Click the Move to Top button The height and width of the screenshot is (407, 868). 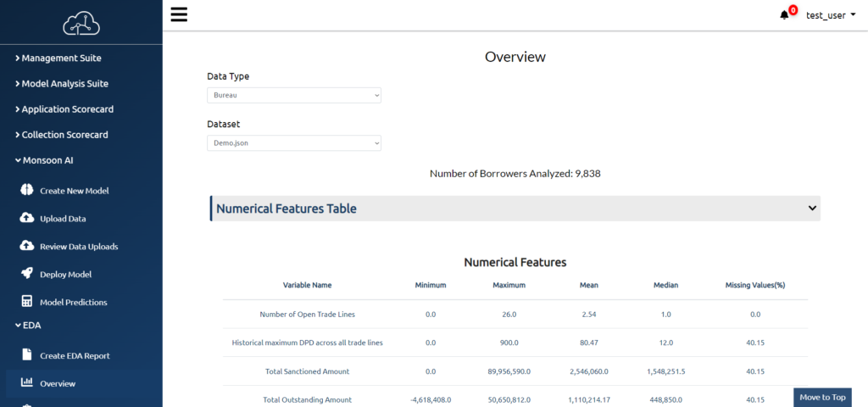pyautogui.click(x=822, y=397)
